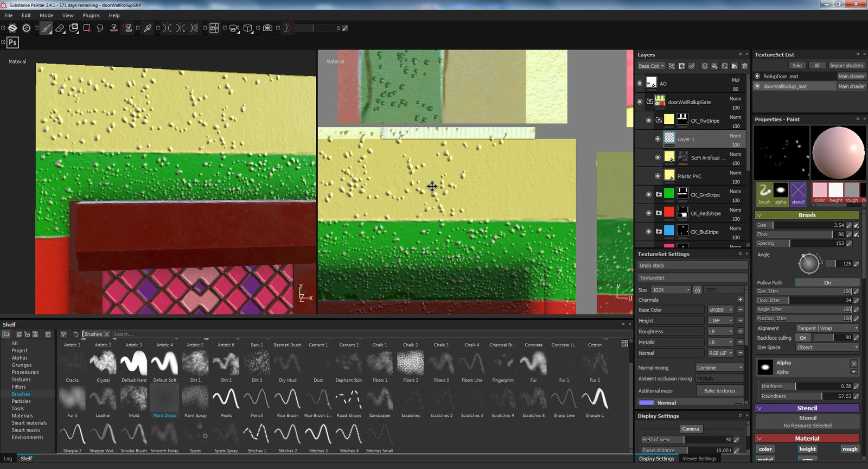
Task: Clear the Alpha resource slot
Action: [x=854, y=364]
